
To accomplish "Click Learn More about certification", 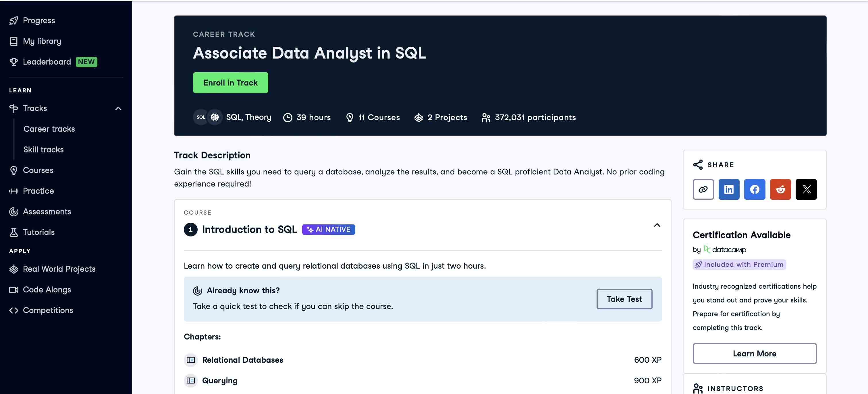I will (755, 354).
